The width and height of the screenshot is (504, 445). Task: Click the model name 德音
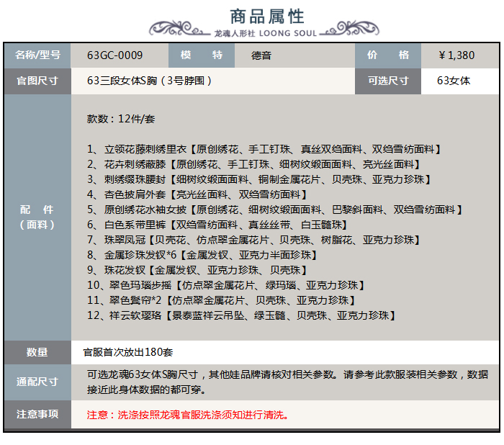click(x=261, y=55)
